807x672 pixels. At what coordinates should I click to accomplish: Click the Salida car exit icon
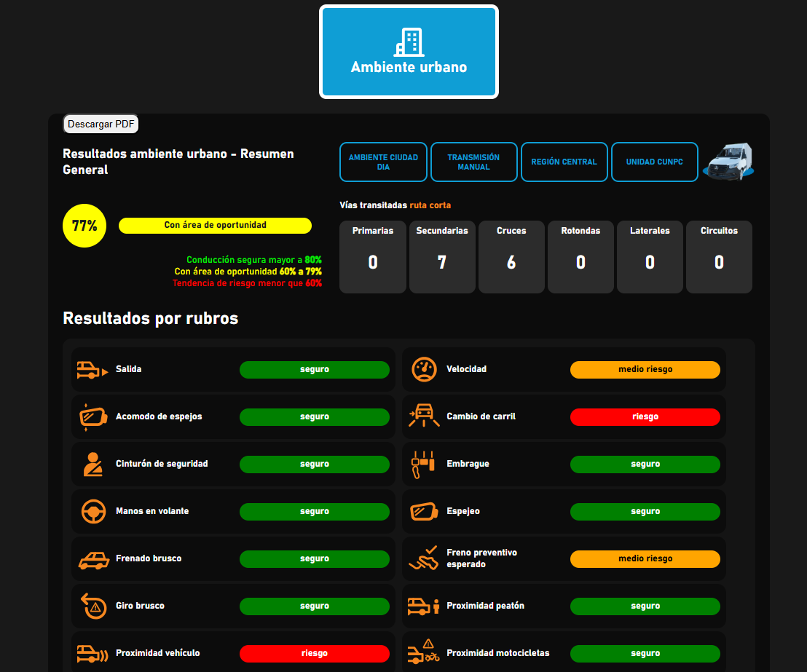(92, 370)
